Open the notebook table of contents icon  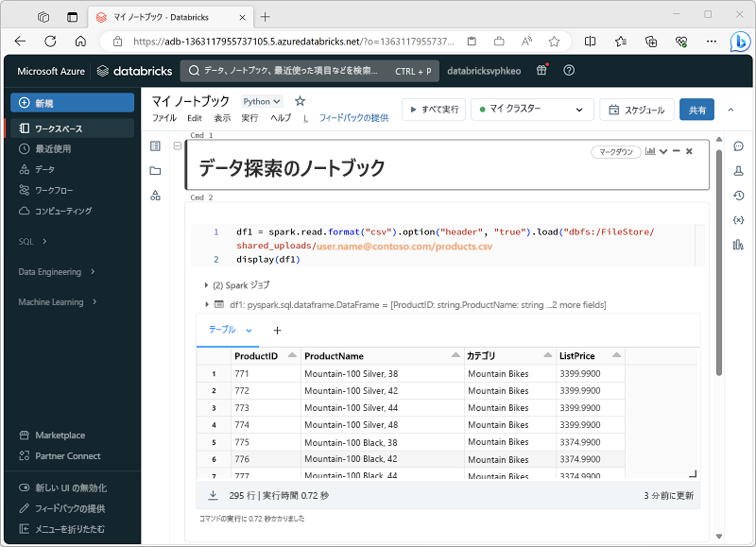(155, 146)
